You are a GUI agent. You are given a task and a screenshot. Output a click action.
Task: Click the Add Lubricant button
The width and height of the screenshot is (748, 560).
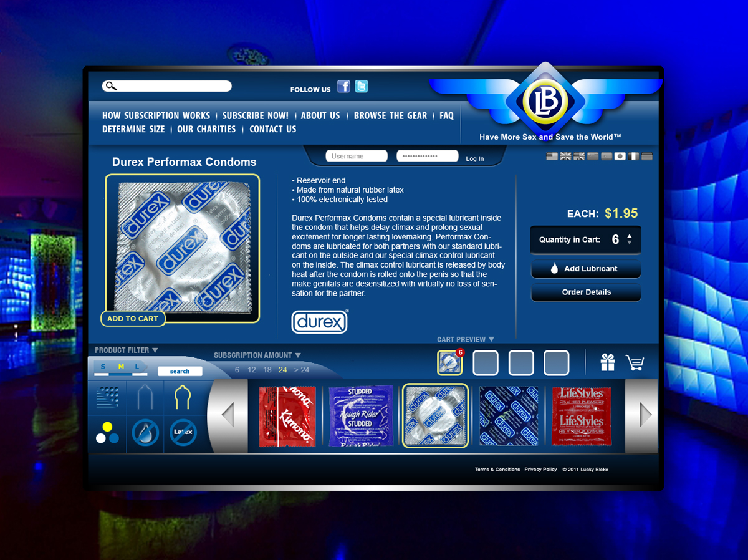pyautogui.click(x=586, y=269)
